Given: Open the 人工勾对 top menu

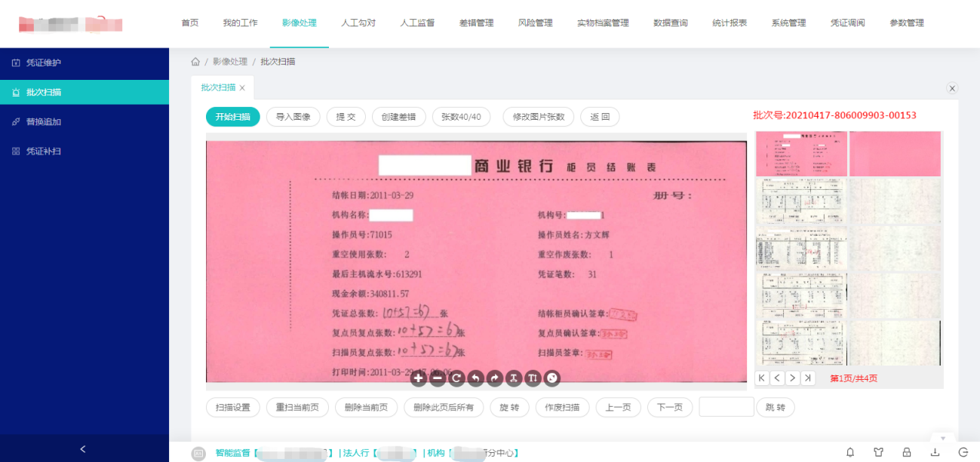Looking at the screenshot, I should [358, 23].
